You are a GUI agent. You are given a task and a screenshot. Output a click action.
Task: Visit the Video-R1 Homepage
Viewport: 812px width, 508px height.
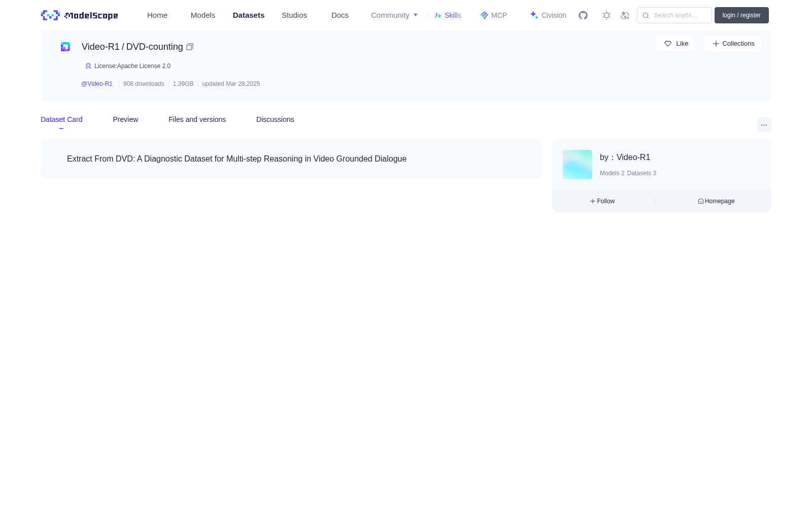point(716,201)
